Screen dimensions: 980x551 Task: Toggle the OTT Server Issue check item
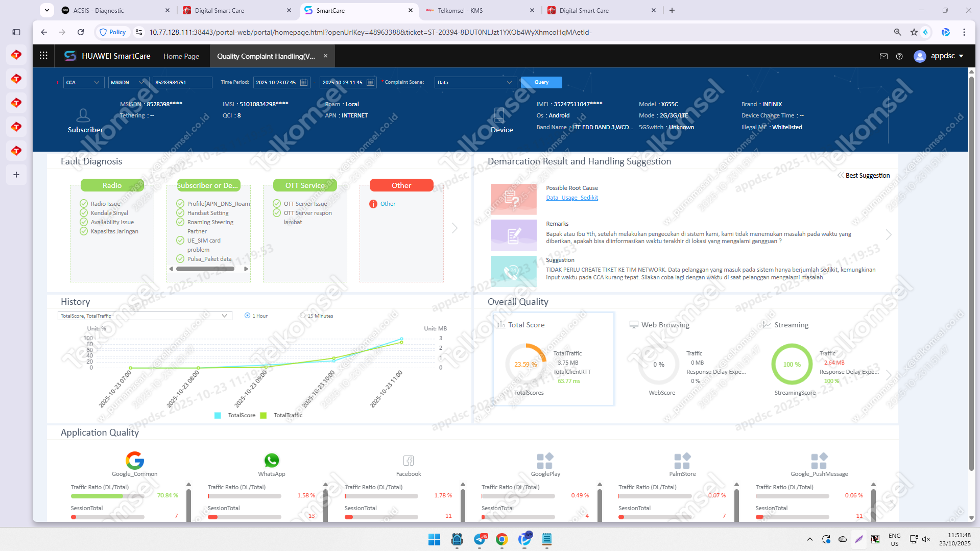tap(277, 204)
